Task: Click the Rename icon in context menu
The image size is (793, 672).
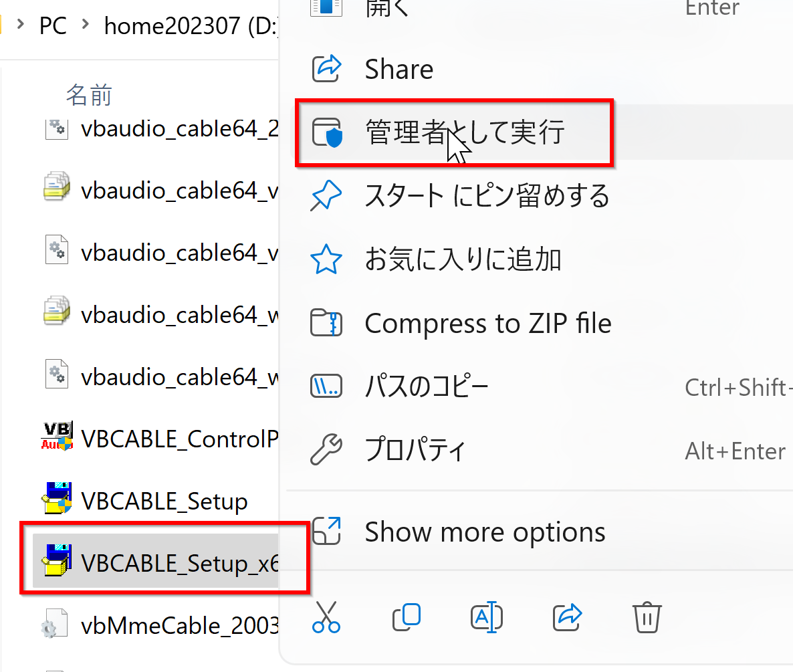Action: pos(487,617)
